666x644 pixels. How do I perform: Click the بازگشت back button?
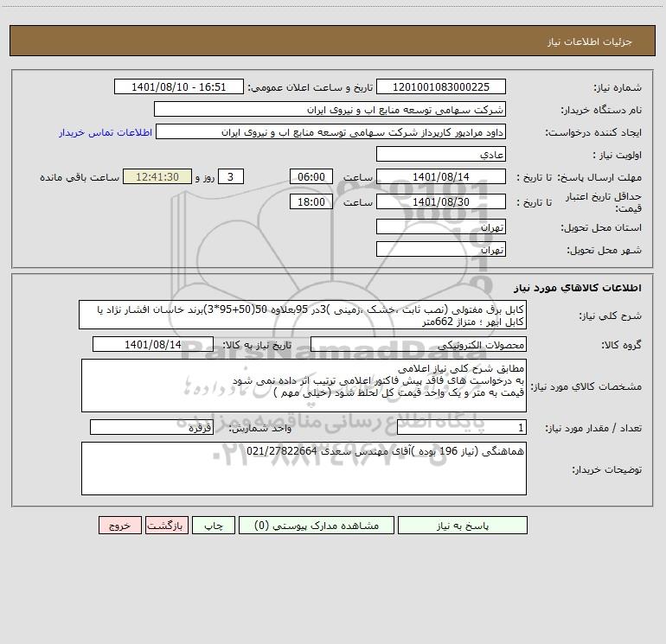click(166, 526)
